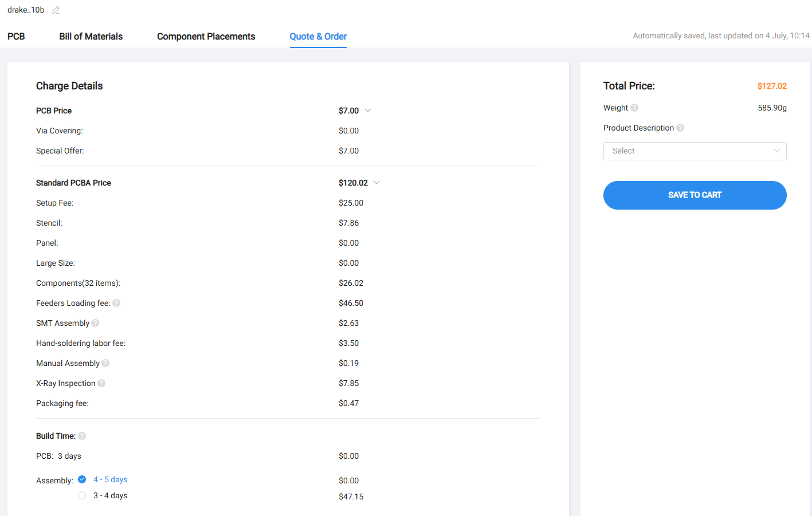Select the 3 - 4 days assembly radio button
This screenshot has width=812, height=516.
click(82, 495)
